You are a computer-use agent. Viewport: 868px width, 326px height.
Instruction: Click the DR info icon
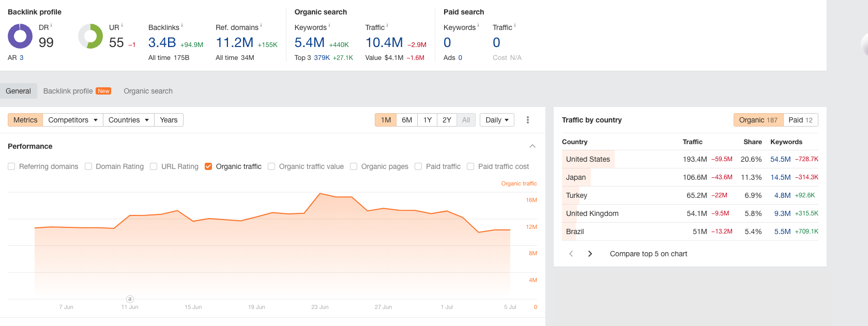[51, 25]
